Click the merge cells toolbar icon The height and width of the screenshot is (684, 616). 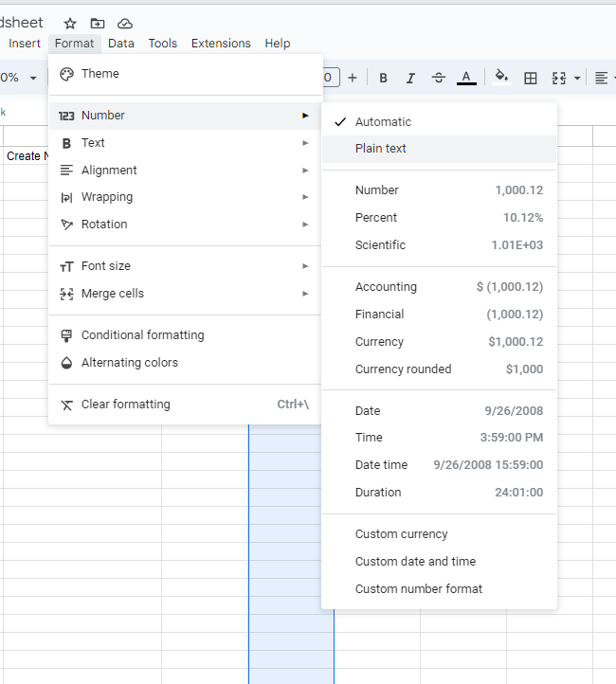(559, 78)
